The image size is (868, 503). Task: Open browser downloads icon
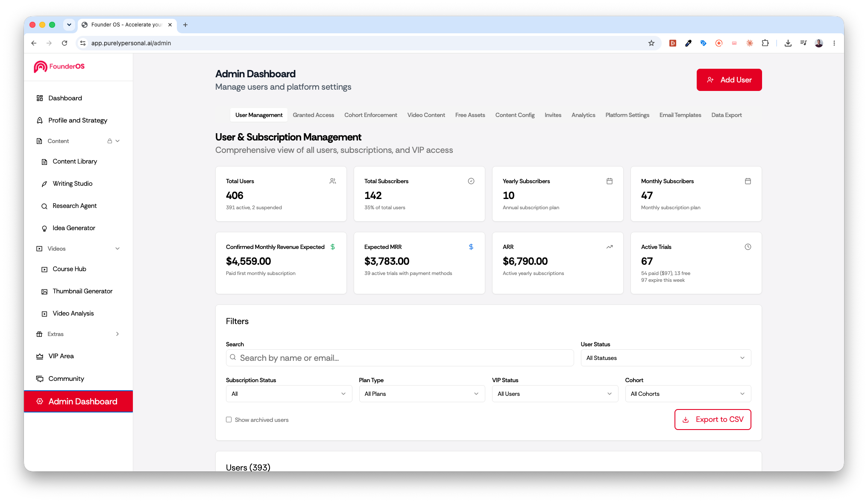pyautogui.click(x=788, y=43)
